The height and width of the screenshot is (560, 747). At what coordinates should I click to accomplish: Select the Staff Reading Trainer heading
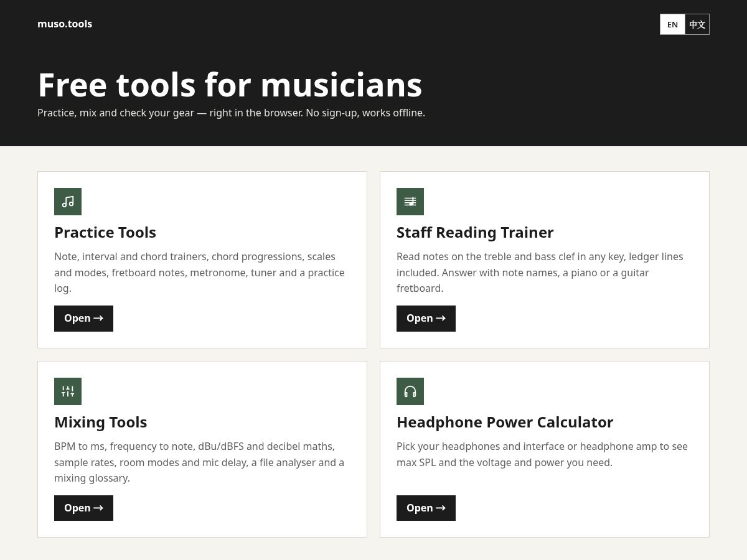tap(475, 232)
